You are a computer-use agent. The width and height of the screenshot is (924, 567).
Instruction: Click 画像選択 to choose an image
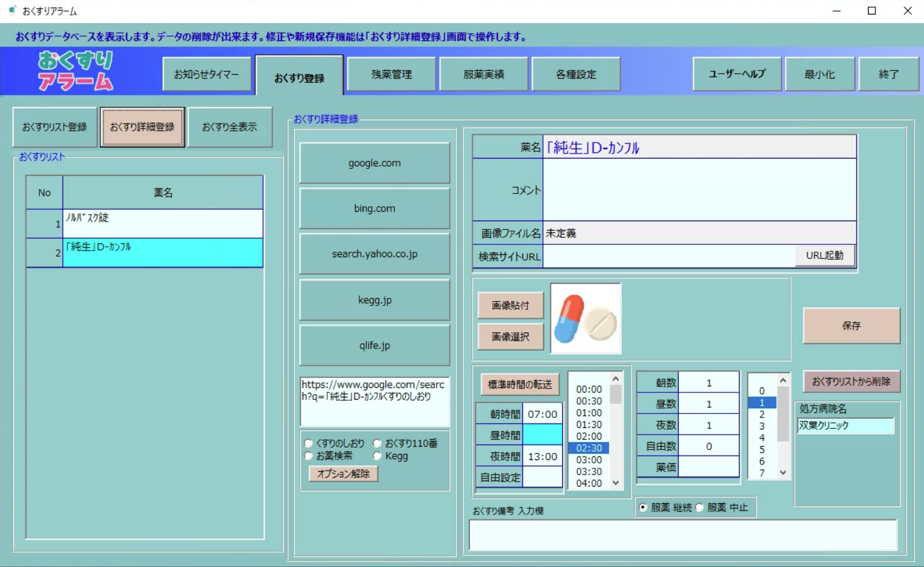(x=510, y=336)
